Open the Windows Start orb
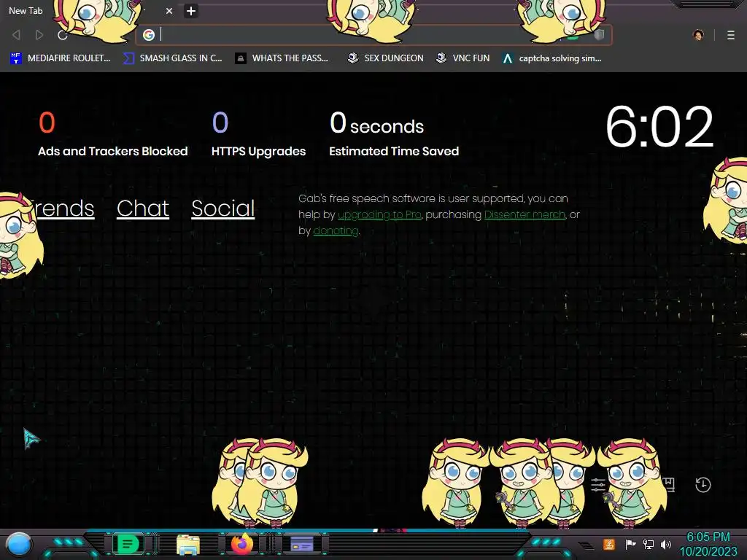 click(19, 544)
